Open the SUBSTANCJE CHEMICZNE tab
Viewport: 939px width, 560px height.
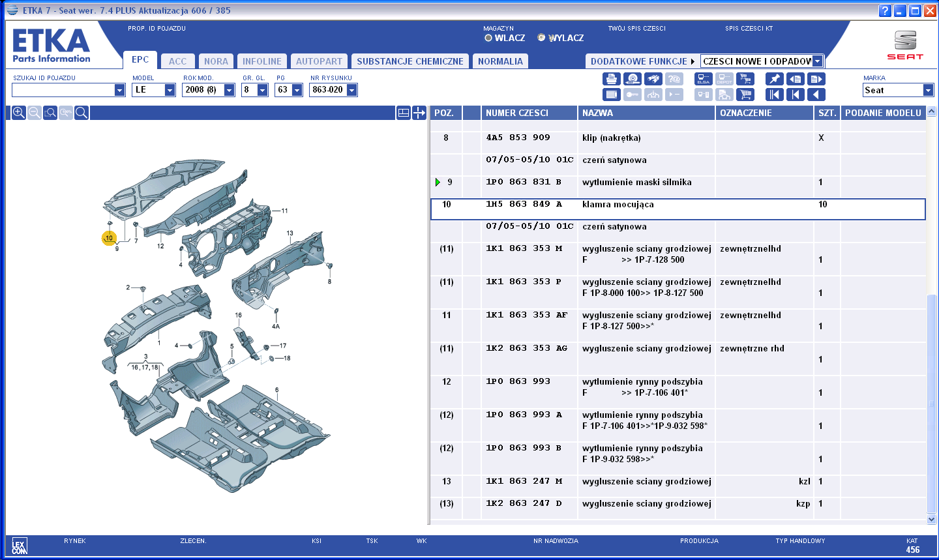point(410,61)
